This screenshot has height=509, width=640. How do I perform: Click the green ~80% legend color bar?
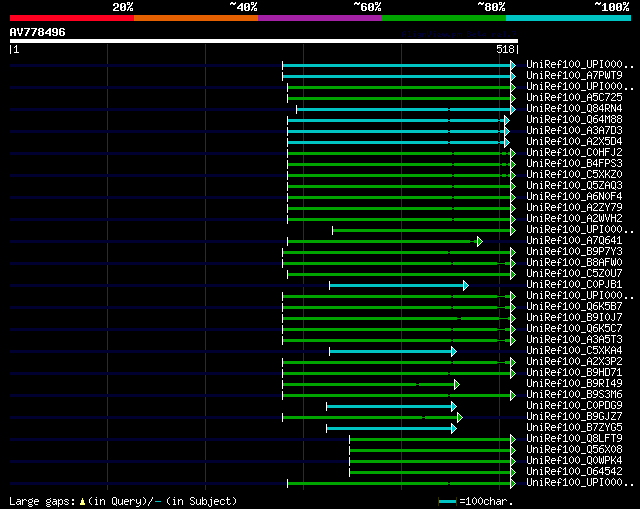(x=444, y=18)
